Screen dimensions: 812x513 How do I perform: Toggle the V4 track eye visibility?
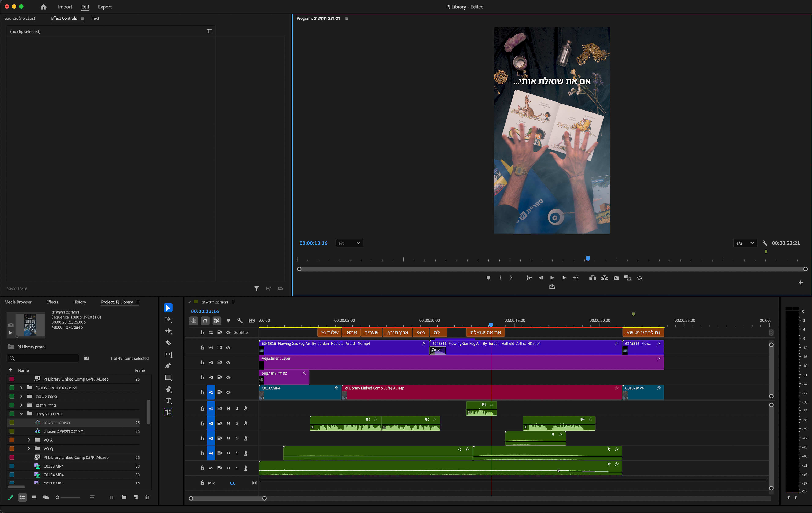tap(228, 348)
